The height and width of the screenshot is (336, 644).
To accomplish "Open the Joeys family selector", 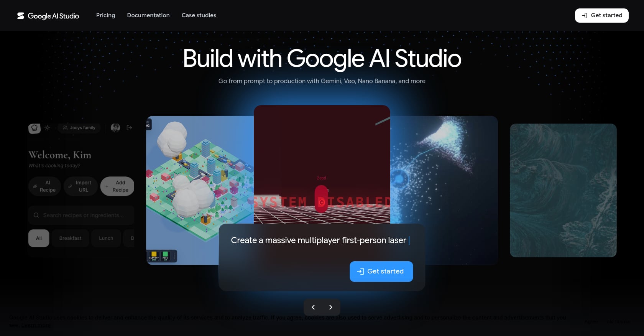I will point(79,128).
